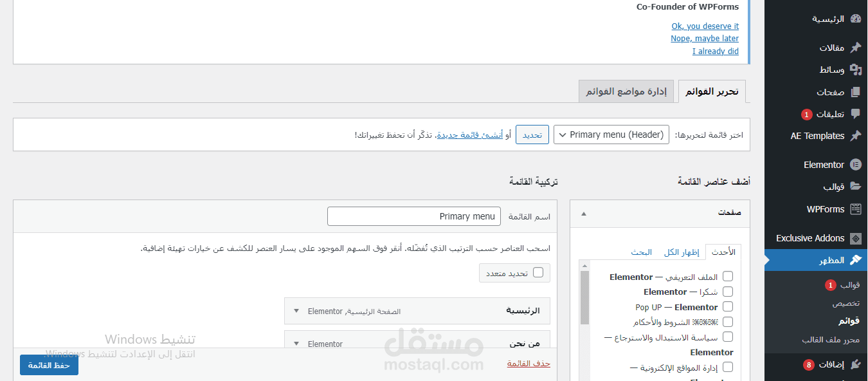Click the حفظ القائمة save button
The height and width of the screenshot is (381, 868).
click(x=48, y=364)
